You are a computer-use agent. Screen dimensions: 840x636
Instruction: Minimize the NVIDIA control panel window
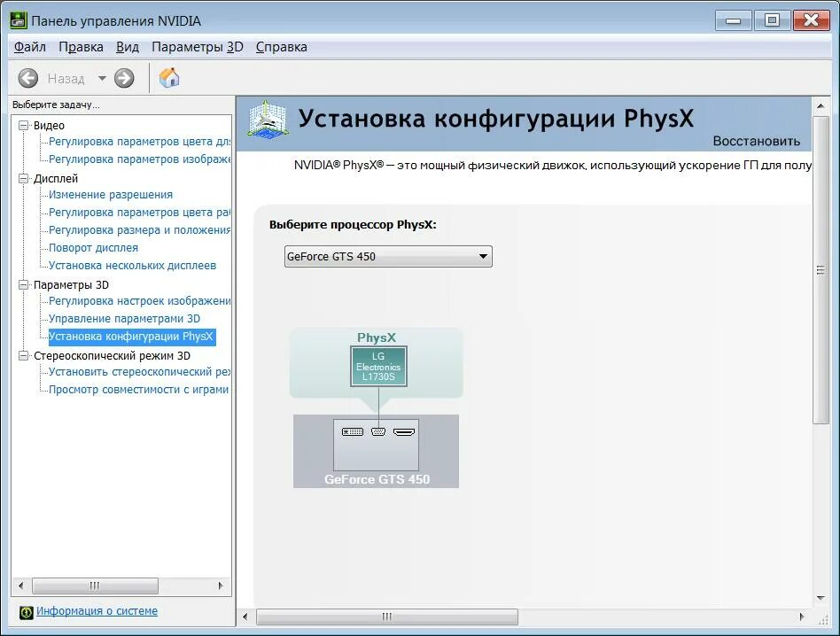(x=734, y=20)
